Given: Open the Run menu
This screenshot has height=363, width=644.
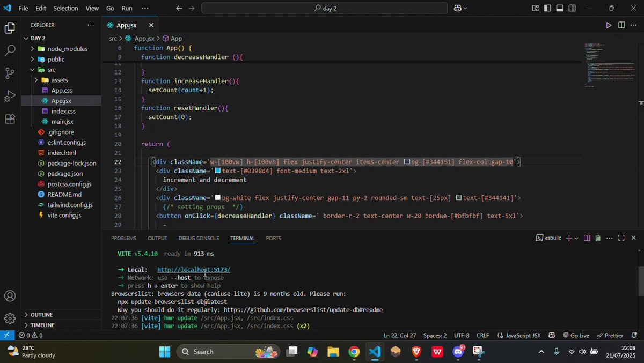Looking at the screenshot, I should coord(127,8).
